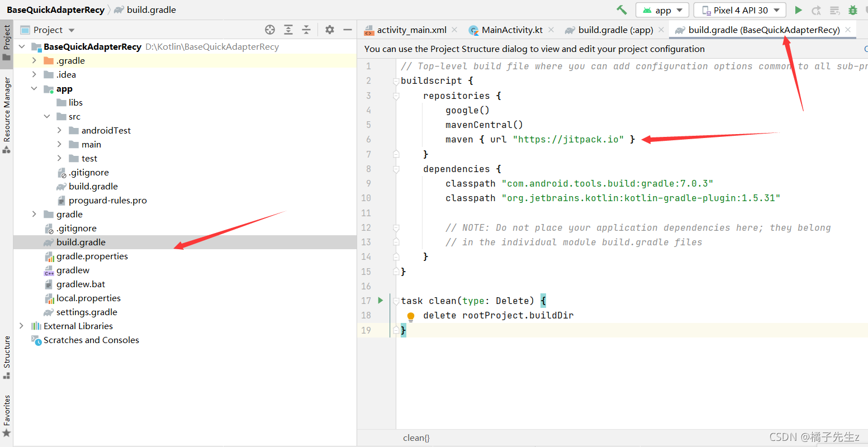Click line number 16 in the gutter
The height and width of the screenshot is (447, 868).
tap(366, 286)
